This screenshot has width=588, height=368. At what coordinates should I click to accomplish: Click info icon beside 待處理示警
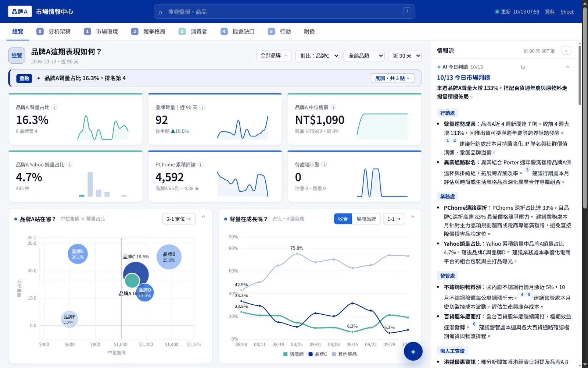point(325,164)
